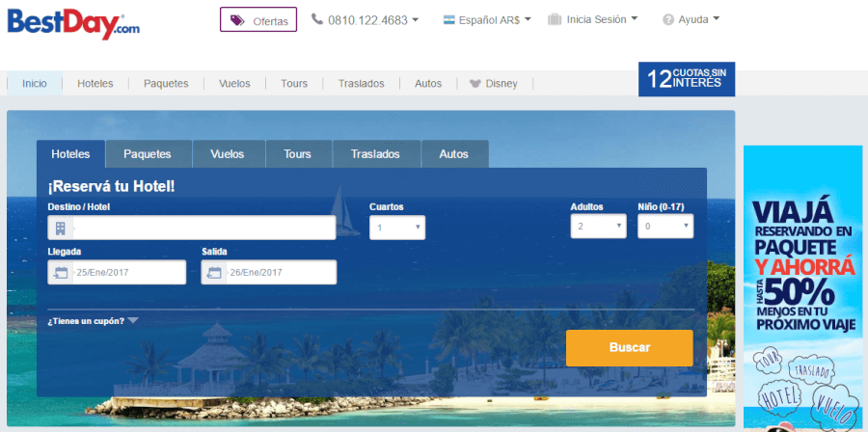Click the Ofertas tag button

pos(258,19)
